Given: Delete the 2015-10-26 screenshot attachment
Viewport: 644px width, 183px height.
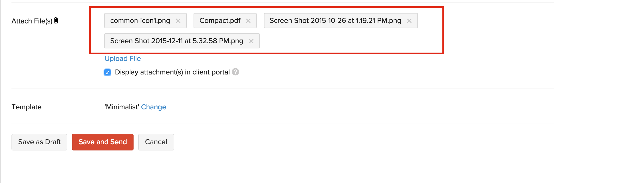Looking at the screenshot, I should click(x=409, y=21).
